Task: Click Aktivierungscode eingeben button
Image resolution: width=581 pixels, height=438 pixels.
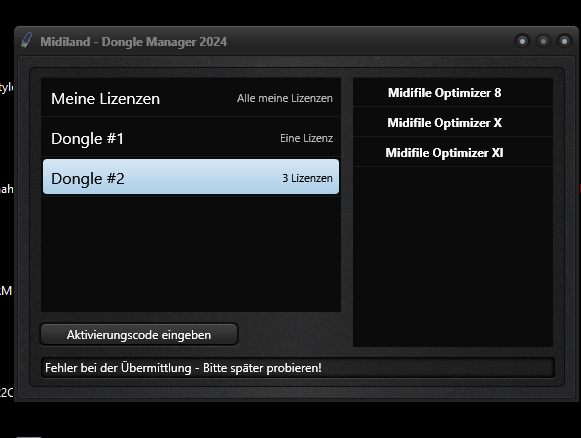Action: point(139,335)
